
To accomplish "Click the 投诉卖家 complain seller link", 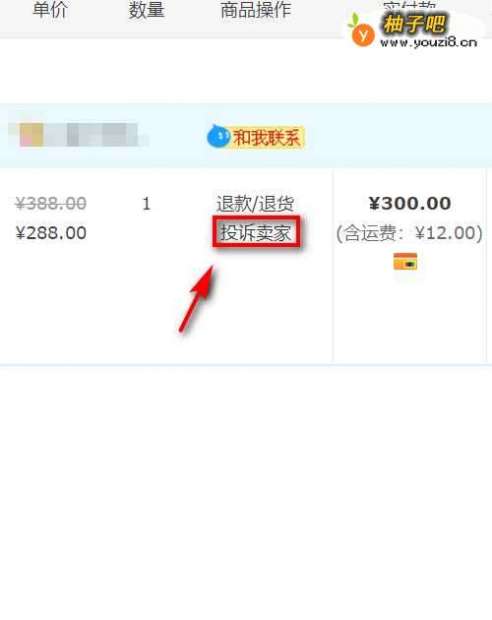I will [x=256, y=232].
